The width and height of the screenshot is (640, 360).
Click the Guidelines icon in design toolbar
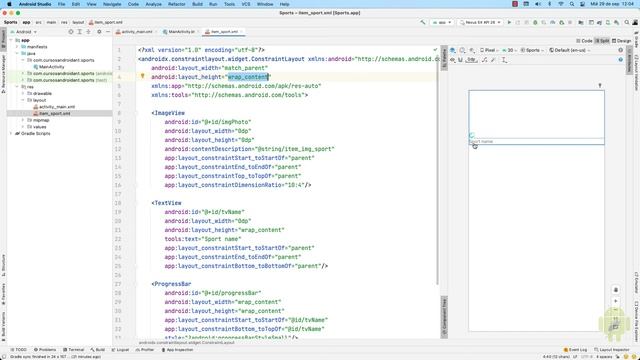click(x=504, y=60)
